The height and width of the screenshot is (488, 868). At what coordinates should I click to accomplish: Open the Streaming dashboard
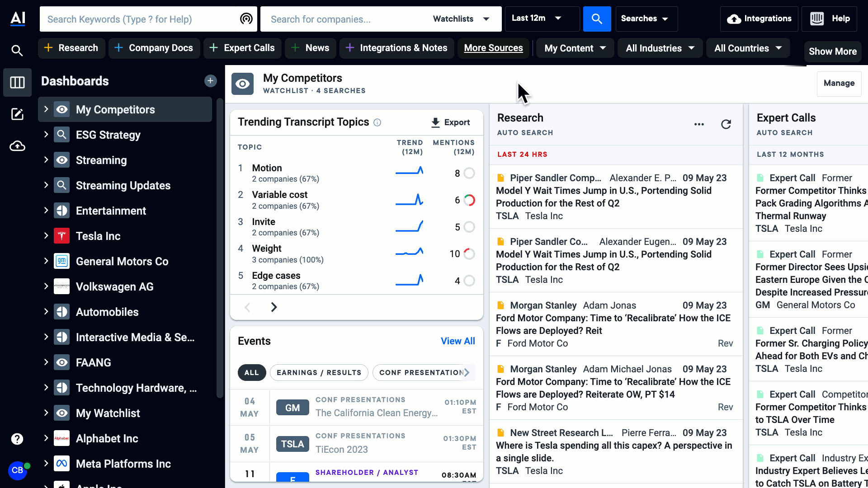125,160
